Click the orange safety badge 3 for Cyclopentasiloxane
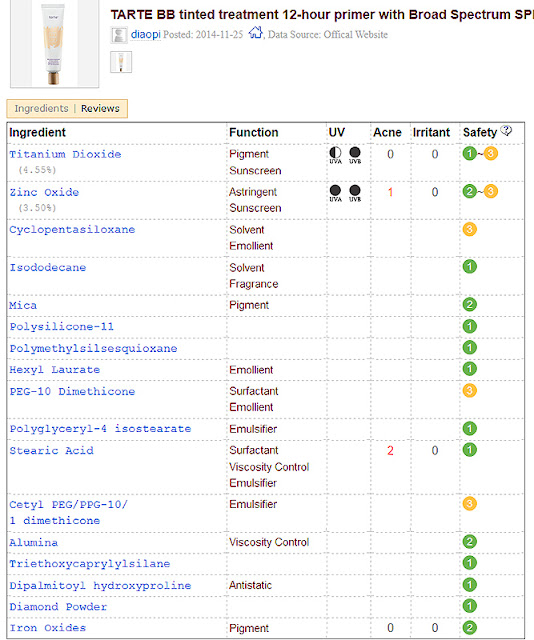 coord(469,229)
